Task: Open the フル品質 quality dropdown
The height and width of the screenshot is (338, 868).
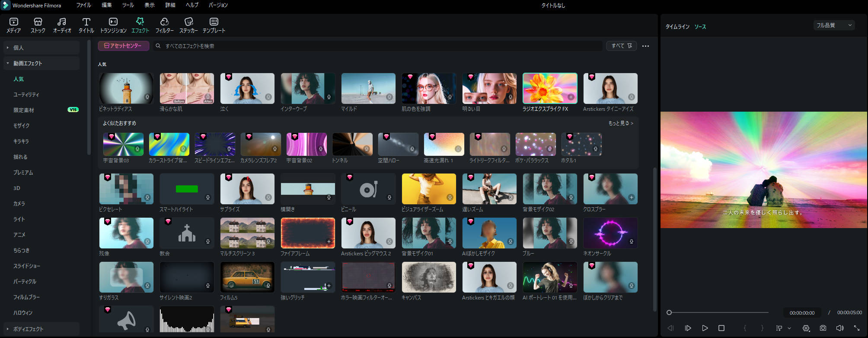Action: (x=834, y=26)
